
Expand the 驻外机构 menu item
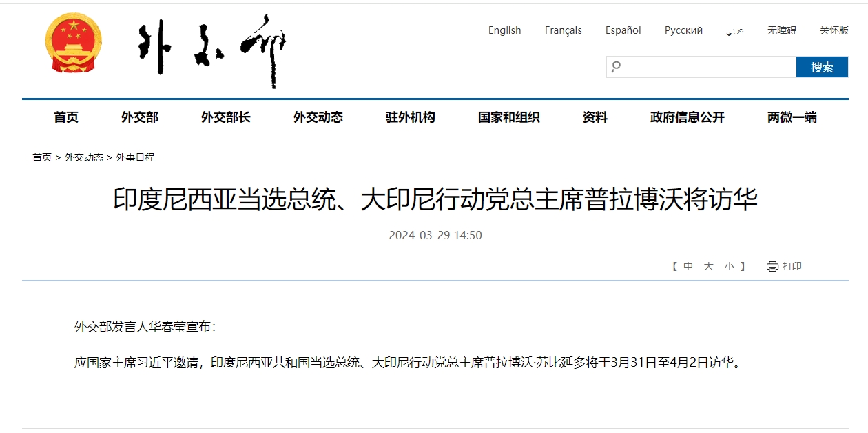(410, 117)
